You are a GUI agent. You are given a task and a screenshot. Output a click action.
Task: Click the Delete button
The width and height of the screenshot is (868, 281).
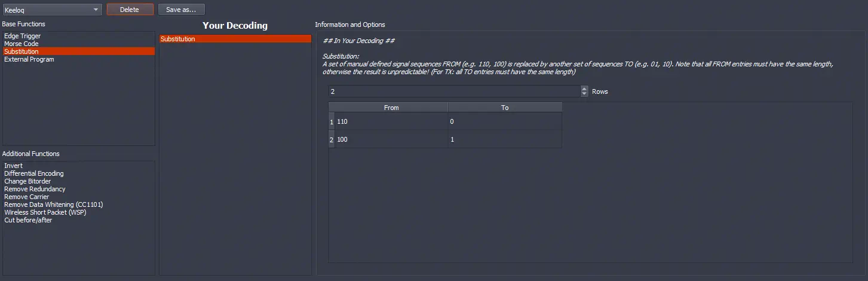click(130, 10)
